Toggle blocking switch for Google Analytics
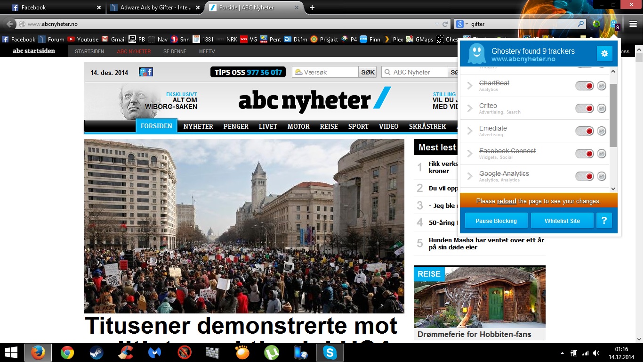This screenshot has height=362, width=644. point(585,176)
